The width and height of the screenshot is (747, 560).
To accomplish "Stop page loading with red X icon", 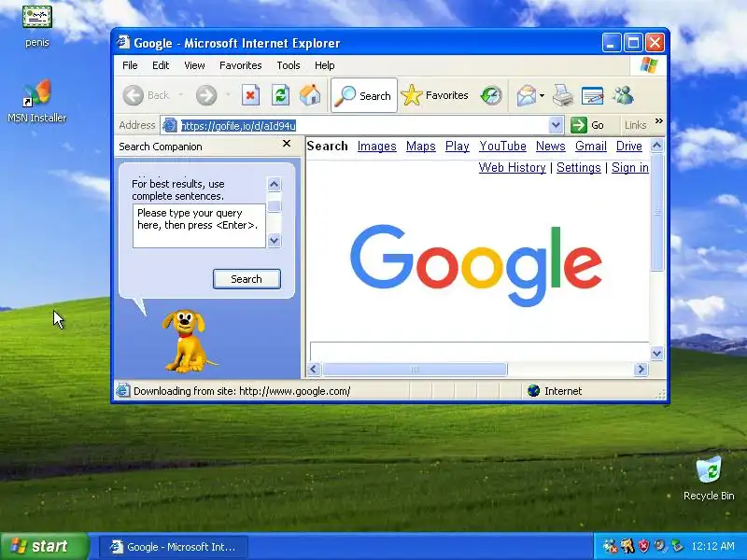I will click(x=250, y=95).
